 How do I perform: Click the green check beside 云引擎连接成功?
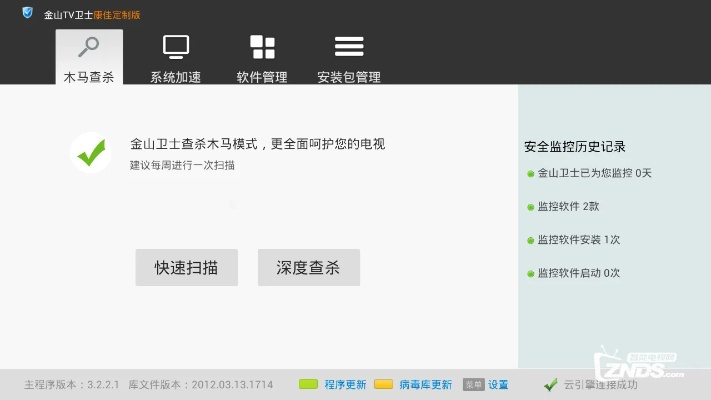550,384
